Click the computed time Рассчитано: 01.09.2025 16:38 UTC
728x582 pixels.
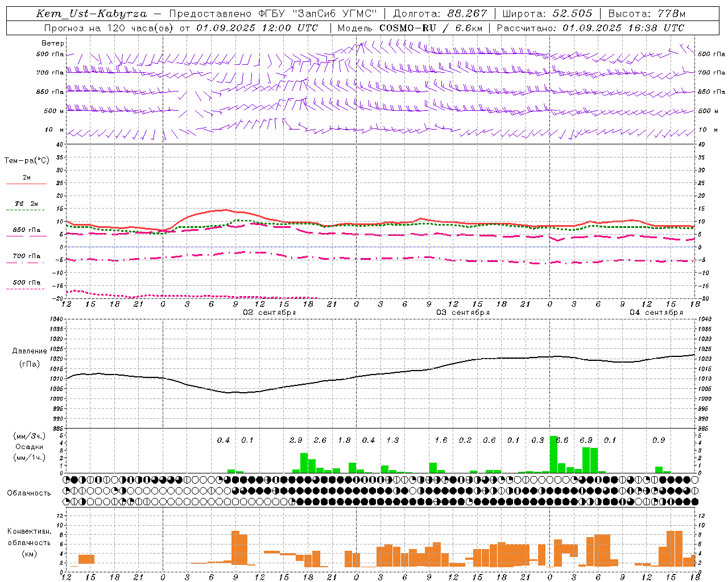point(590,28)
